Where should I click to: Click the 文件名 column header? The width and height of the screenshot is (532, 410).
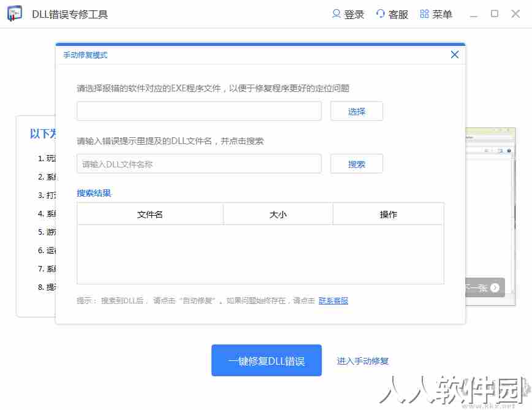pos(150,214)
